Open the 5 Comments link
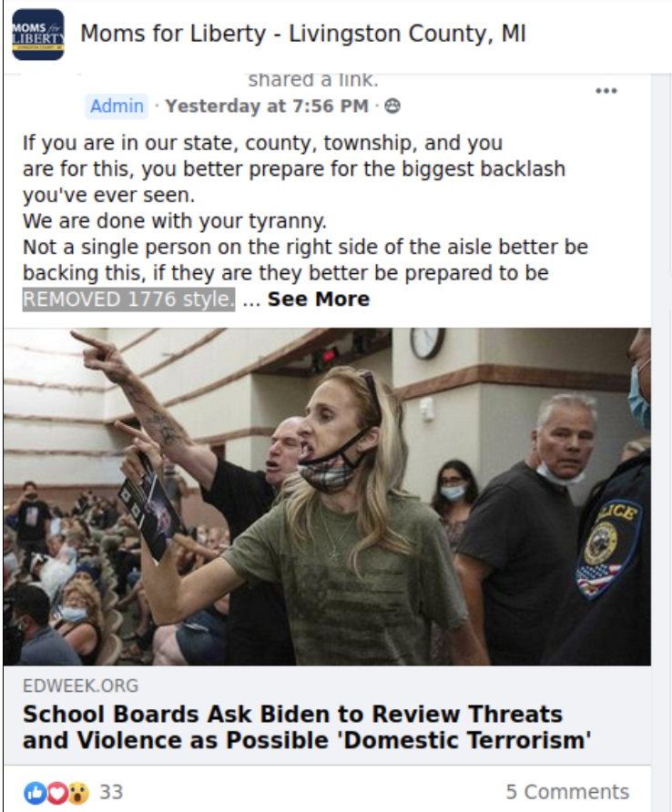This screenshot has width=672, height=812. coord(567,792)
